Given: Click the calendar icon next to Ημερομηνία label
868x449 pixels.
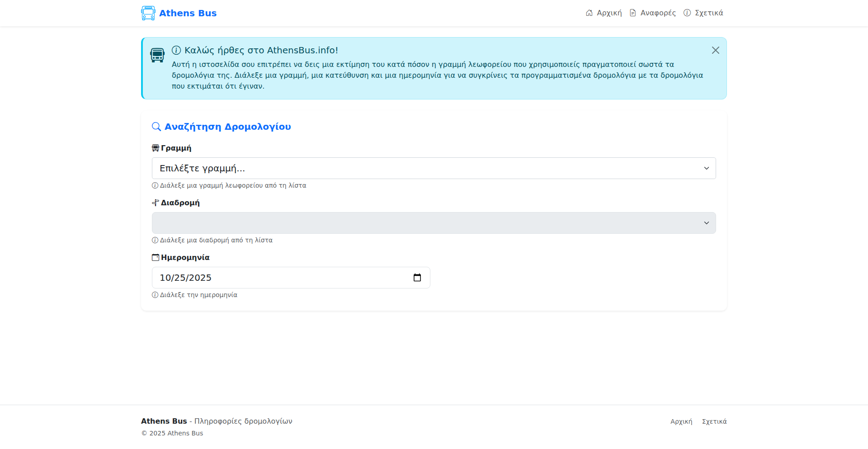Looking at the screenshot, I should coord(156,257).
